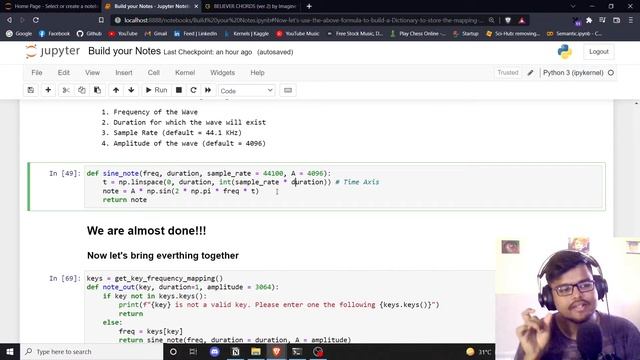Viewport: 640px width, 360px height.
Task: Open the YouTube Music bookmark
Action: [298, 33]
